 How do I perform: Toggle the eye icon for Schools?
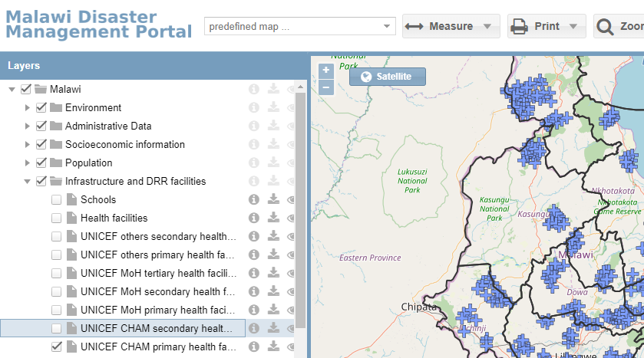point(291,200)
